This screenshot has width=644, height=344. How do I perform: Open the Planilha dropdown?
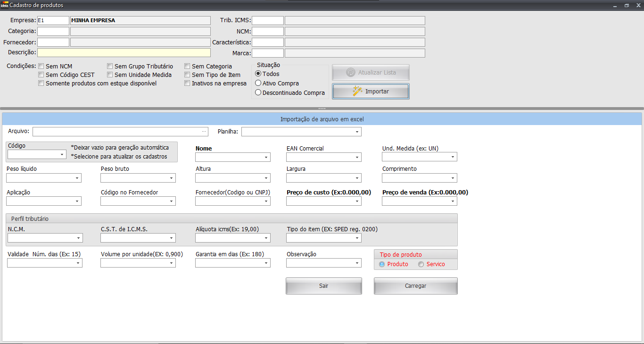pos(357,132)
